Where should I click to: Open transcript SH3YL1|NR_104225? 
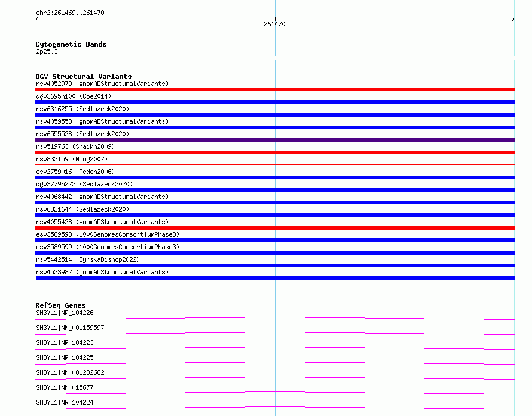(65, 357)
